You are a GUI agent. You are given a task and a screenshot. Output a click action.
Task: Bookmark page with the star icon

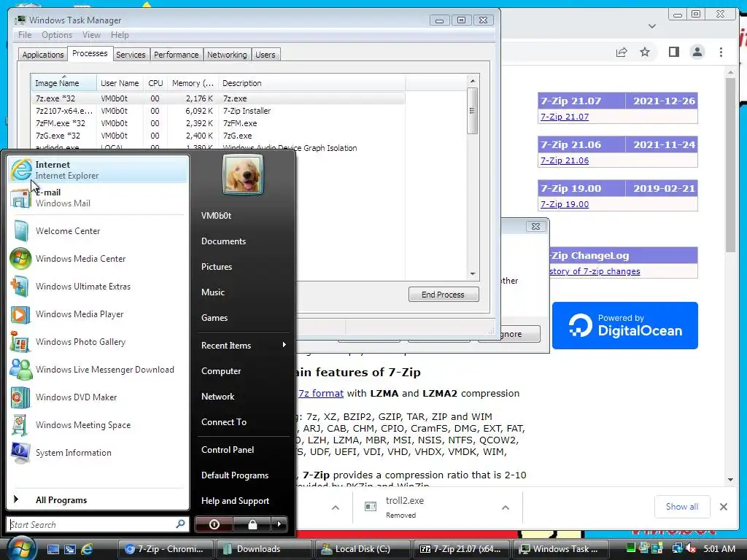point(645,52)
